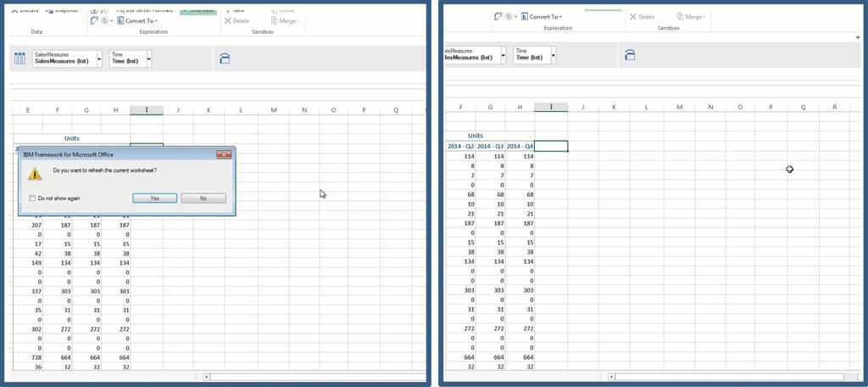
Task: Click the '2014 - Q4' column heading
Action: point(520,146)
